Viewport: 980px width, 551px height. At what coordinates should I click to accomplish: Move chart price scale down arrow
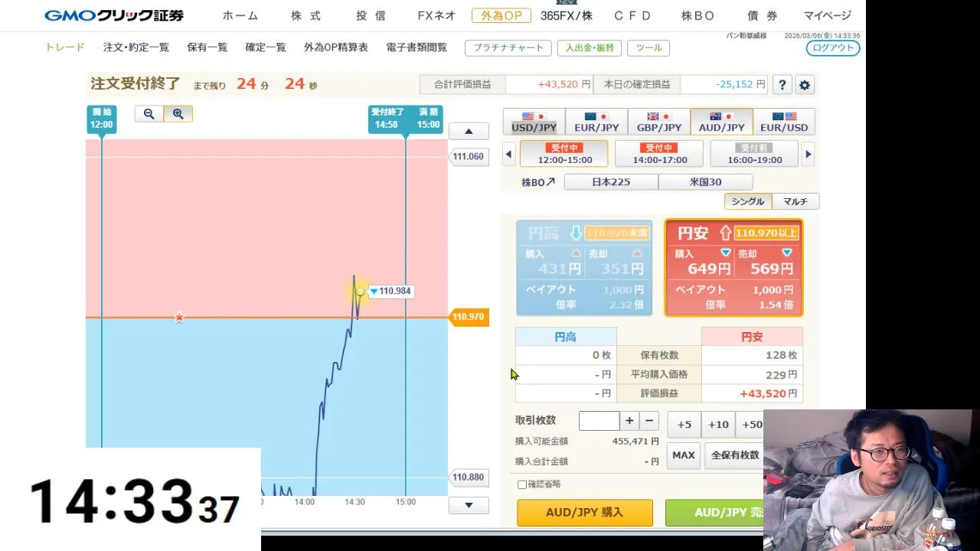469,505
